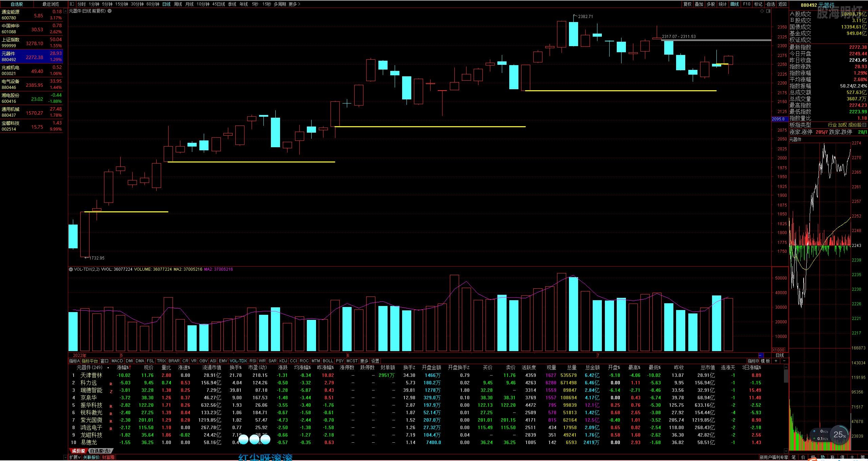Viewport: 868px width, 461px height.
Task: Sort stock list by 涨幅% column
Action: coord(124,367)
